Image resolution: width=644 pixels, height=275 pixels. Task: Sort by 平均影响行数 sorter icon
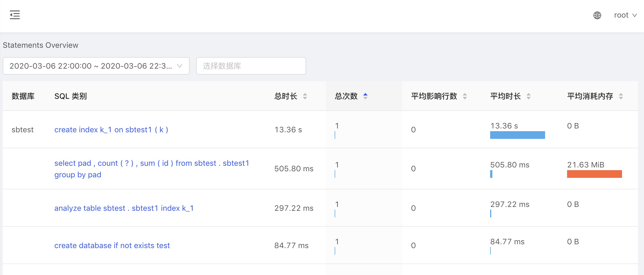tap(465, 96)
